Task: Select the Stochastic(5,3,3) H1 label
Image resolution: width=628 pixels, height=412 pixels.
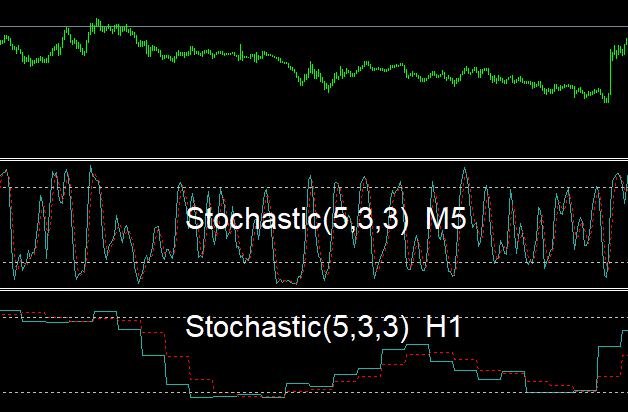Action: 324,327
